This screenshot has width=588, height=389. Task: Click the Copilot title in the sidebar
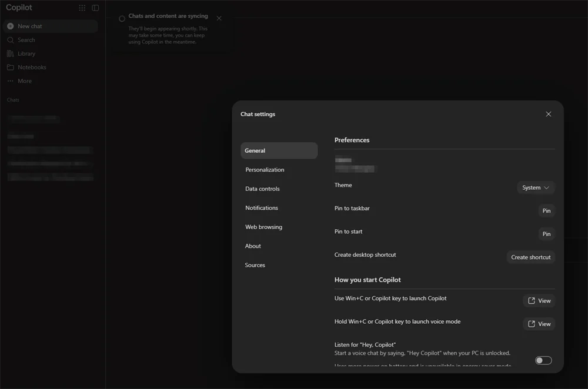[19, 8]
